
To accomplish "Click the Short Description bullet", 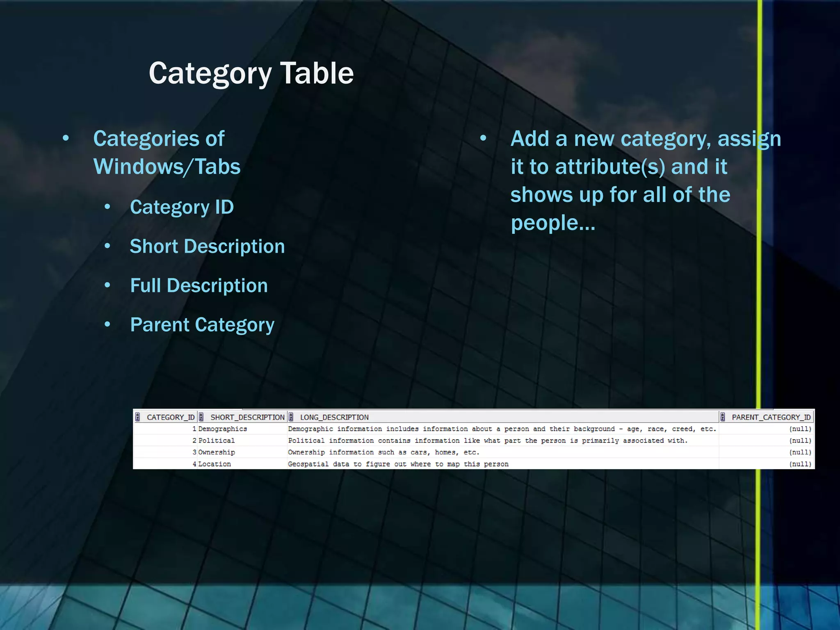I will coord(207,247).
